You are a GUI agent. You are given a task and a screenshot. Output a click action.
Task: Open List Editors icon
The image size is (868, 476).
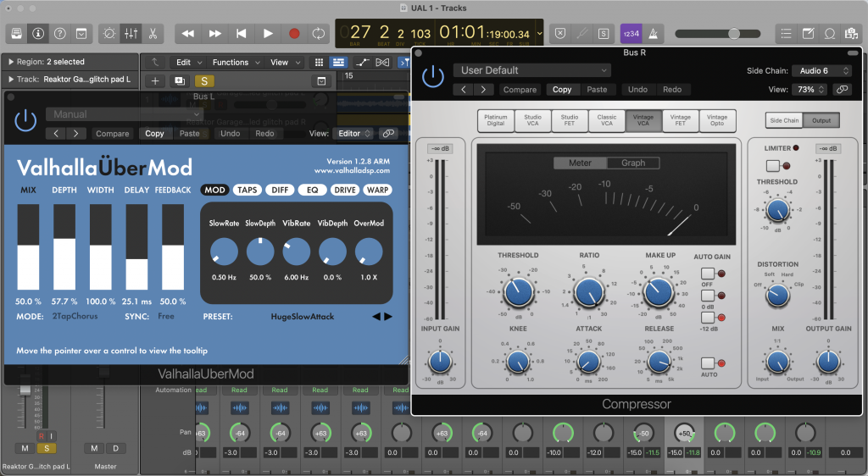[786, 34]
